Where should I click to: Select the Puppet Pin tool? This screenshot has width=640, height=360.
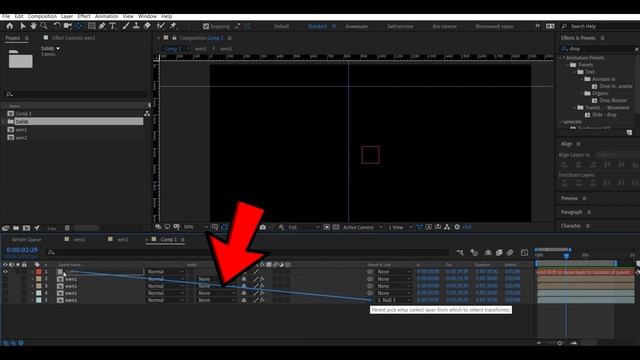pos(173,26)
